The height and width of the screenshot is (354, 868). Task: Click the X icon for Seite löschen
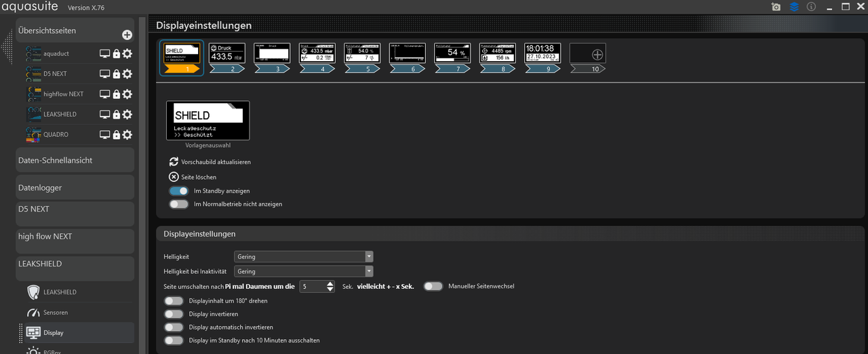(x=174, y=177)
